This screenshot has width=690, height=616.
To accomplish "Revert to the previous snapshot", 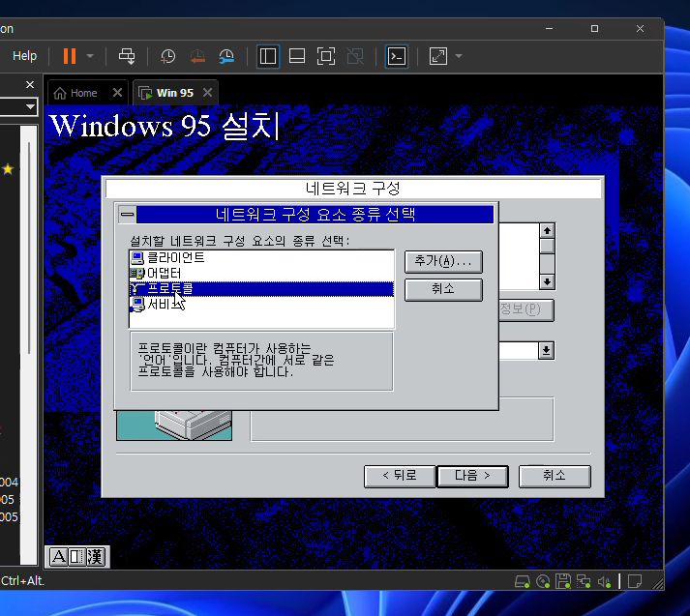I will pyautogui.click(x=197, y=56).
